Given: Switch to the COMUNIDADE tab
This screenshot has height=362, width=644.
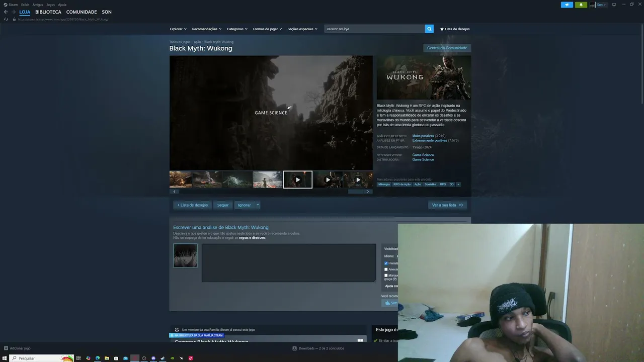Looking at the screenshot, I should coord(82,12).
